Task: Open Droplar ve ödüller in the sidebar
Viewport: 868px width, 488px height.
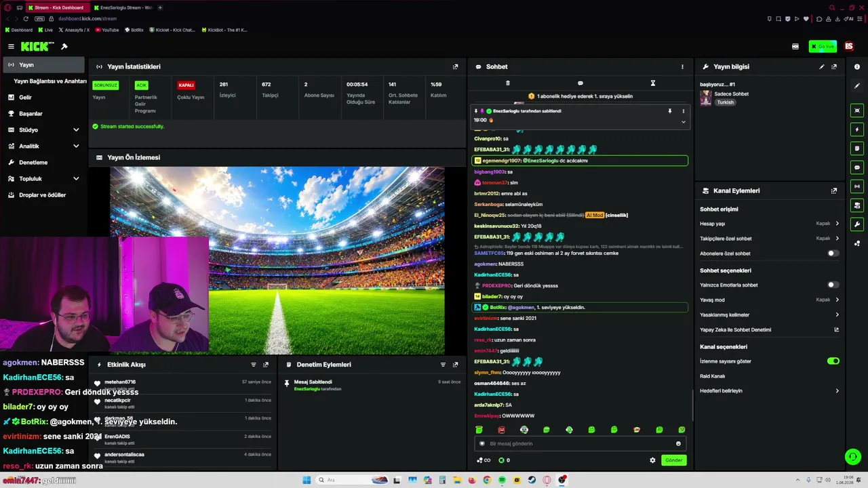Action: click(44, 195)
